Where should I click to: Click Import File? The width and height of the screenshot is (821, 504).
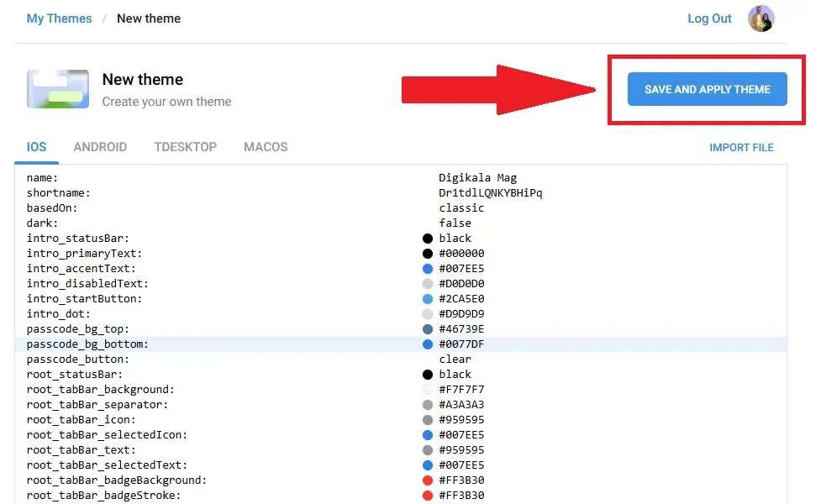click(x=741, y=148)
